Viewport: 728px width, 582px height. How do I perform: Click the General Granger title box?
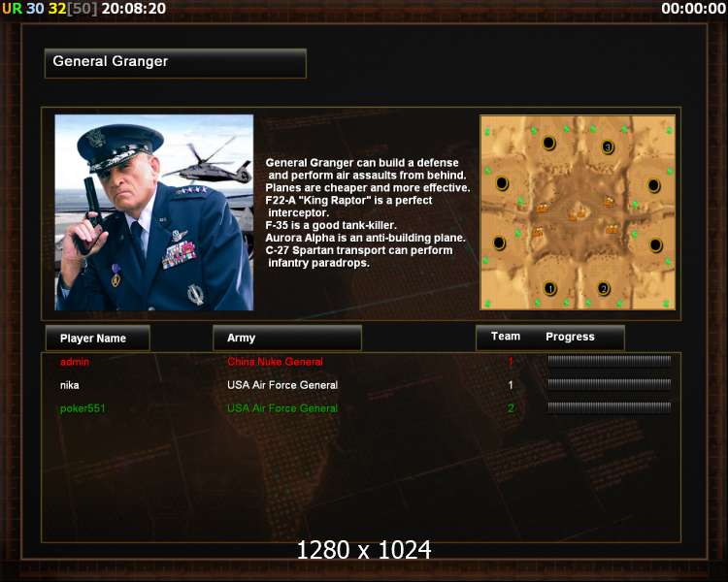pyautogui.click(x=176, y=63)
